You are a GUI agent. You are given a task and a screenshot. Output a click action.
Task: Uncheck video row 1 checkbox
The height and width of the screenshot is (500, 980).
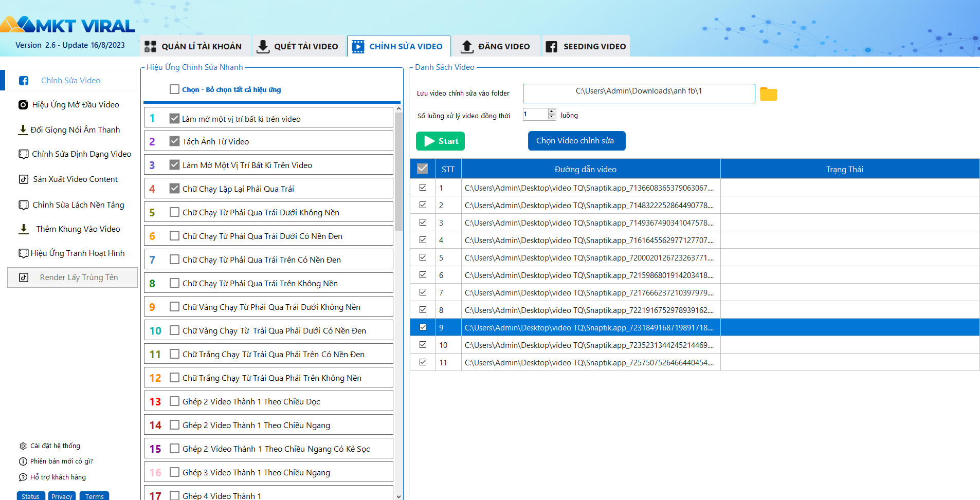pos(423,188)
